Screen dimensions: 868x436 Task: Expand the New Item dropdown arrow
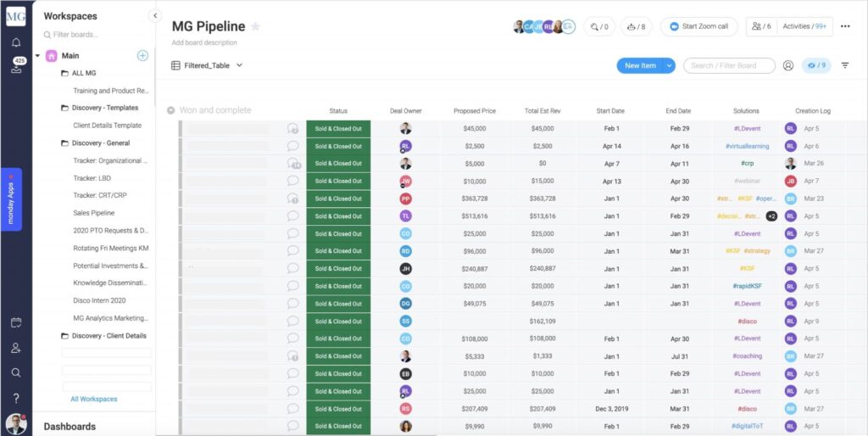click(670, 65)
